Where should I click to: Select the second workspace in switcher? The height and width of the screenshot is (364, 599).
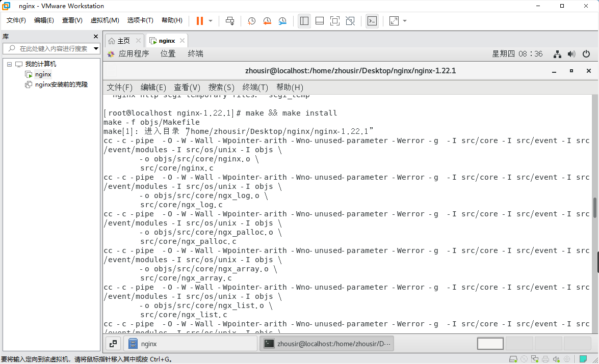click(519, 344)
